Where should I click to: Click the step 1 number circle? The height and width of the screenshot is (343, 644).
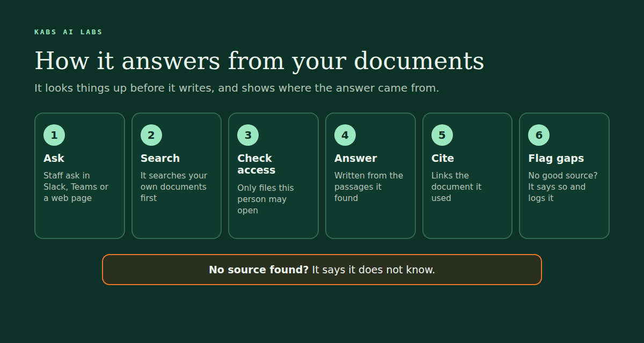(54, 135)
